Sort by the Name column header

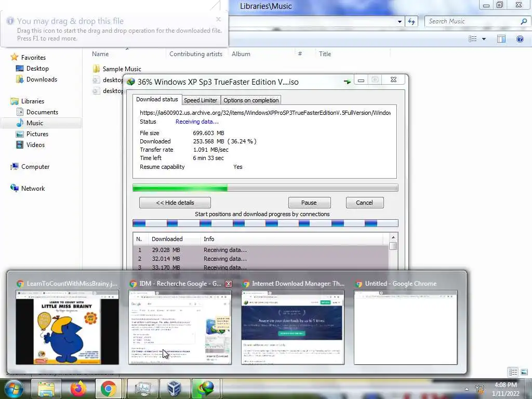coord(100,54)
